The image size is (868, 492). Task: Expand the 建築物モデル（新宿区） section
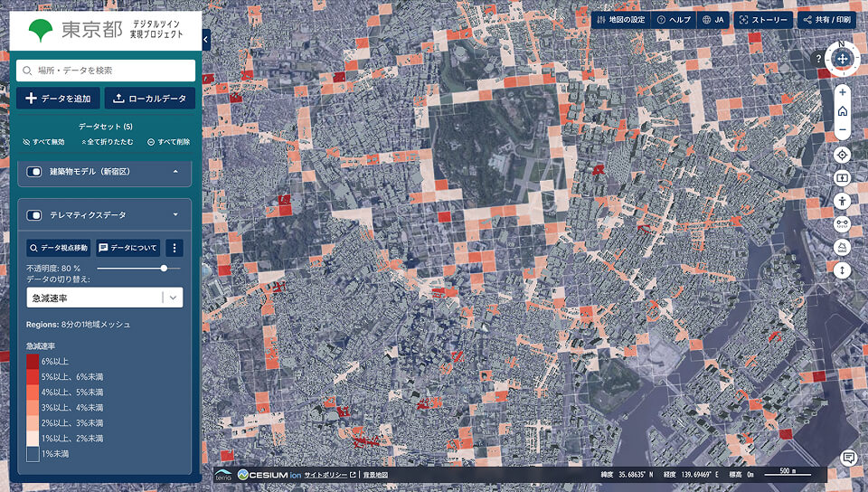[175, 171]
